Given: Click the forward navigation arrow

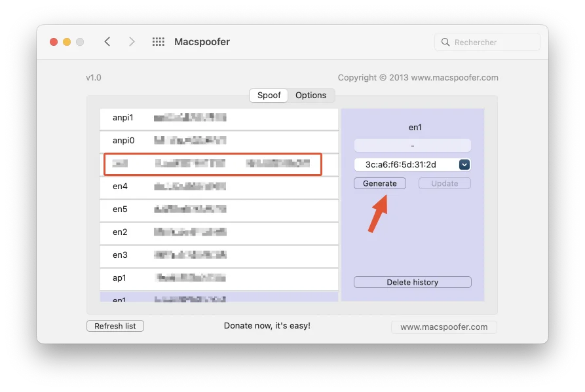Looking at the screenshot, I should (x=132, y=41).
